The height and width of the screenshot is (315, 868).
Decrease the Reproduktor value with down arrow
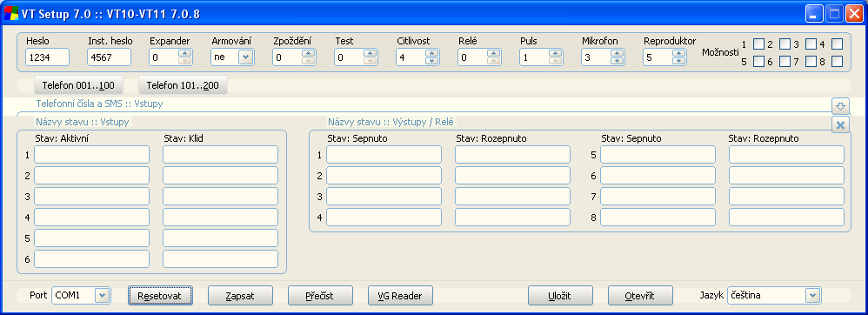pos(678,60)
